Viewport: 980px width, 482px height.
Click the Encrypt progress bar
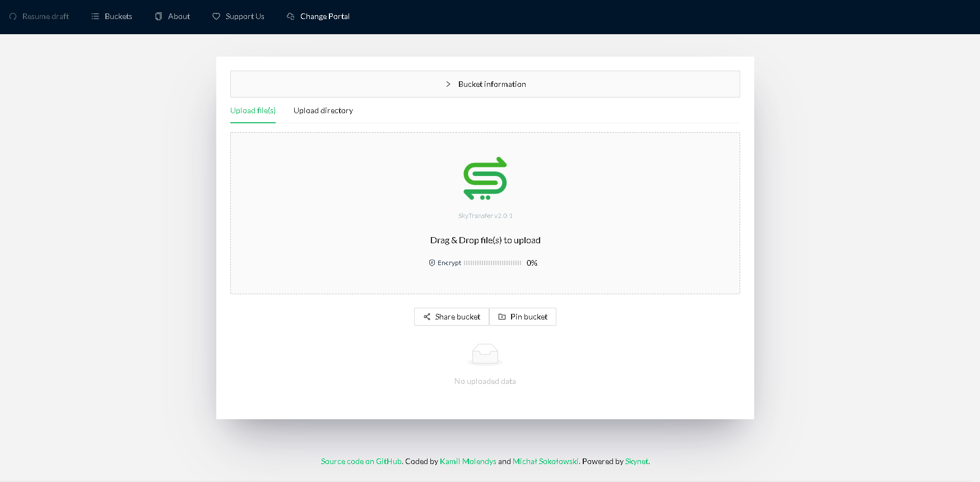click(x=493, y=263)
